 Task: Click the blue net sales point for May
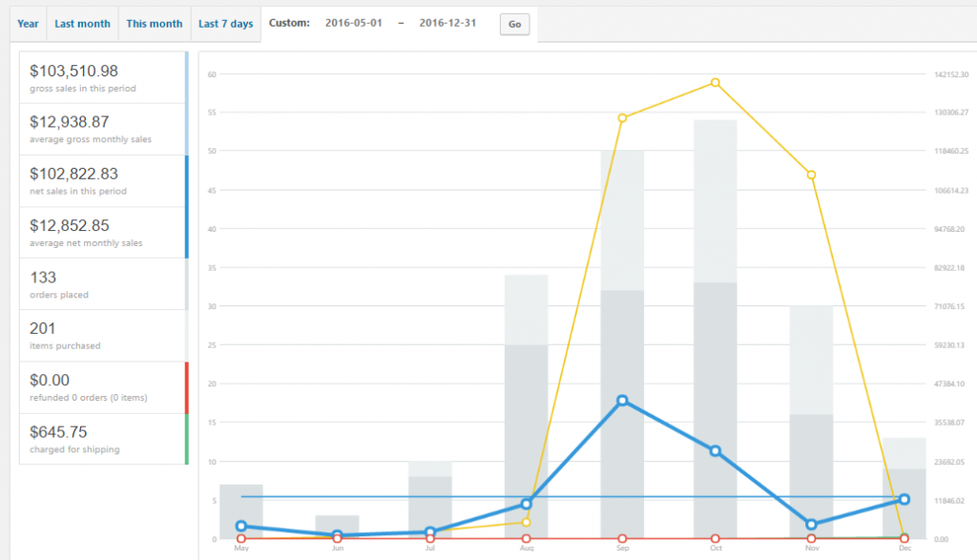click(x=241, y=527)
